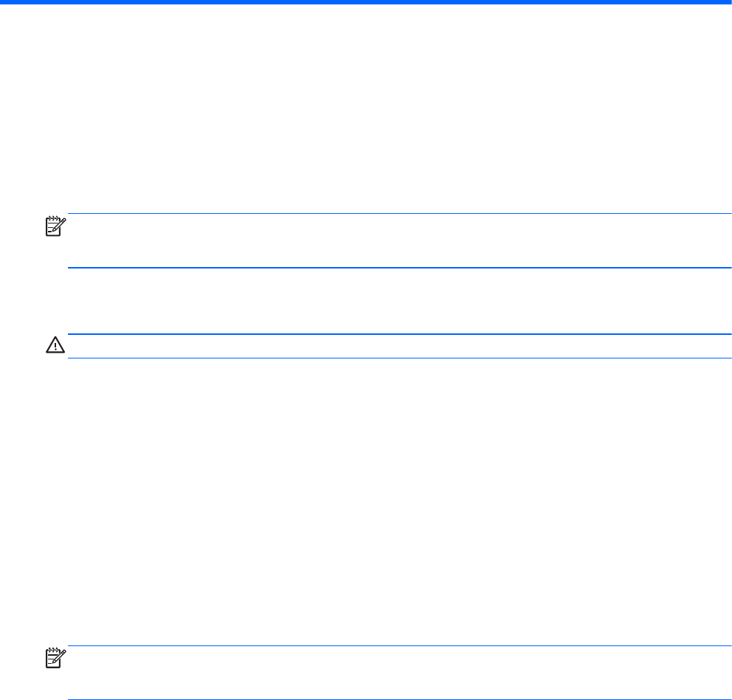
Task: Click the thick blue bar at page top
Action: (x=366, y=2)
